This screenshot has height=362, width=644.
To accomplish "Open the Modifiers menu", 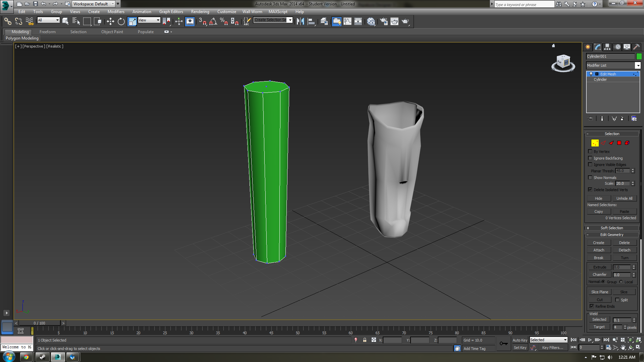I will point(116,12).
